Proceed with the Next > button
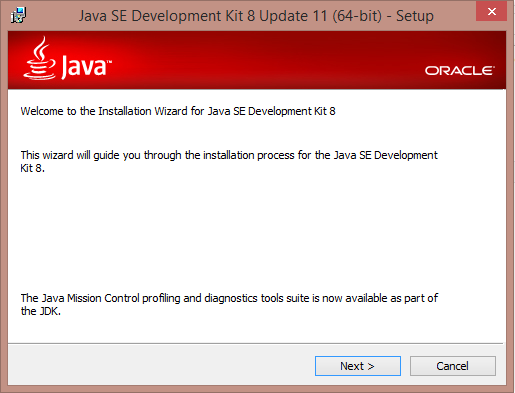Viewport: 515px width, 393px height. click(358, 366)
